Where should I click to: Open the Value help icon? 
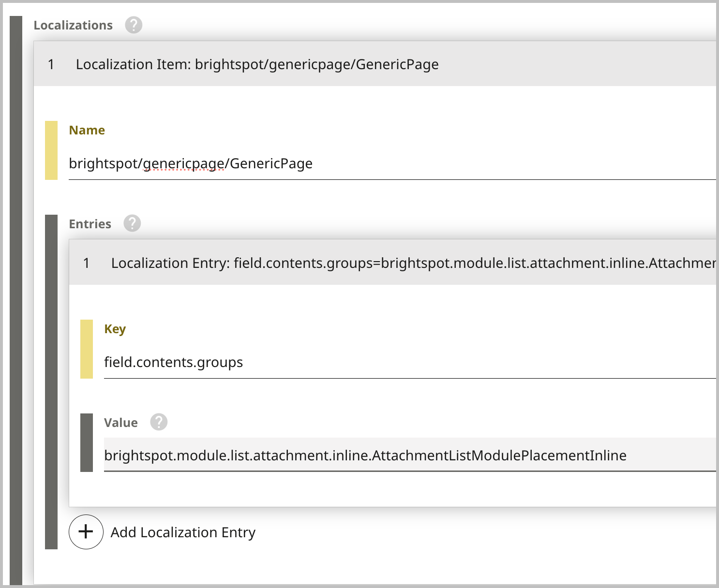(x=159, y=422)
